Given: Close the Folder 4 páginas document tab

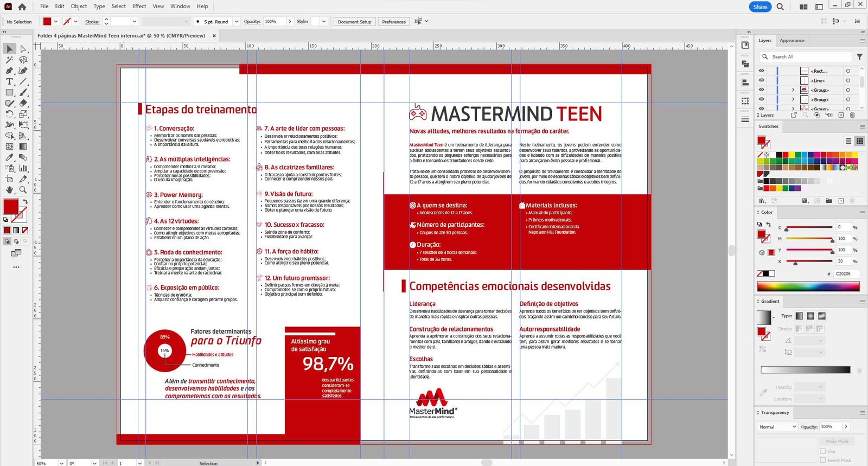Looking at the screenshot, I should [x=214, y=36].
